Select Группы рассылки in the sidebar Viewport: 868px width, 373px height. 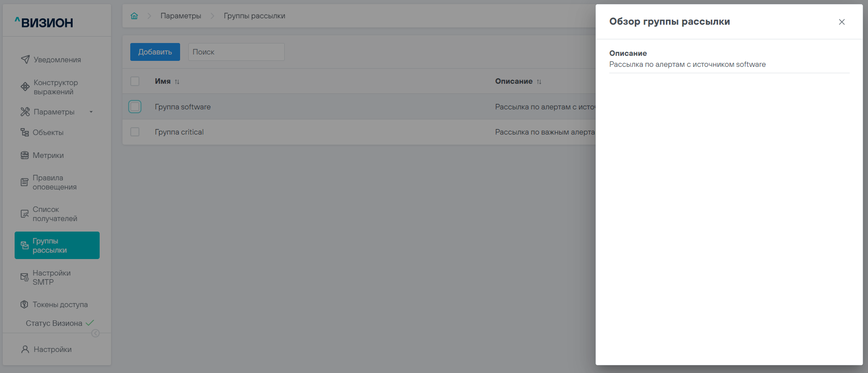(x=57, y=245)
